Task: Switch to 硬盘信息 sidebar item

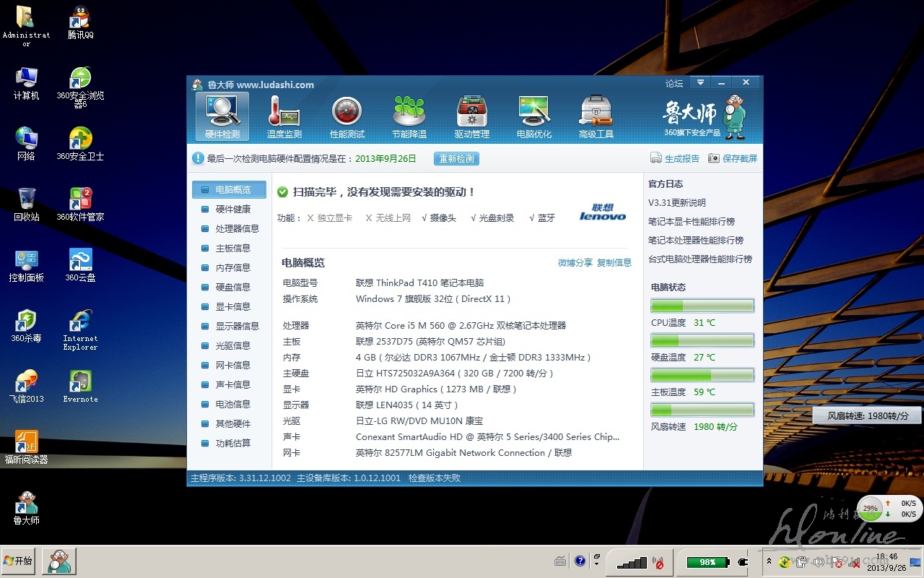Action: click(232, 287)
